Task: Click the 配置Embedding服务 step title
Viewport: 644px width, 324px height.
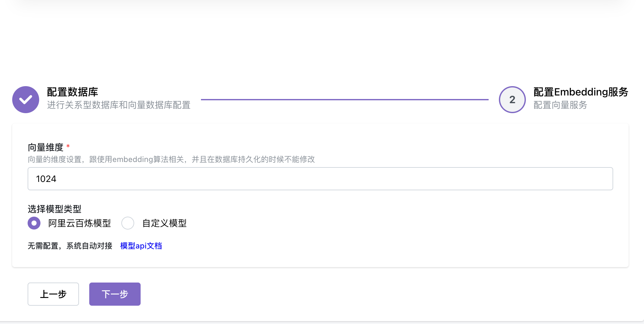Action: click(581, 92)
